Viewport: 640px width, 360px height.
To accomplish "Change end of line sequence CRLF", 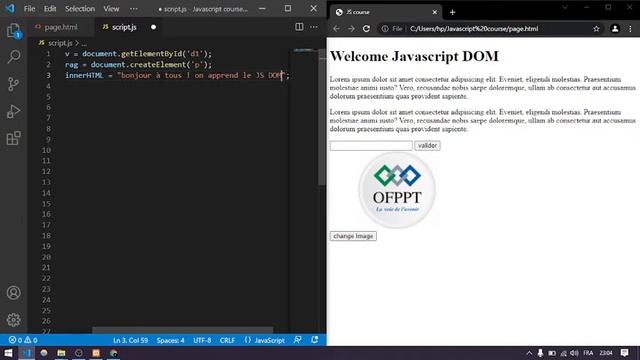I will (227, 340).
